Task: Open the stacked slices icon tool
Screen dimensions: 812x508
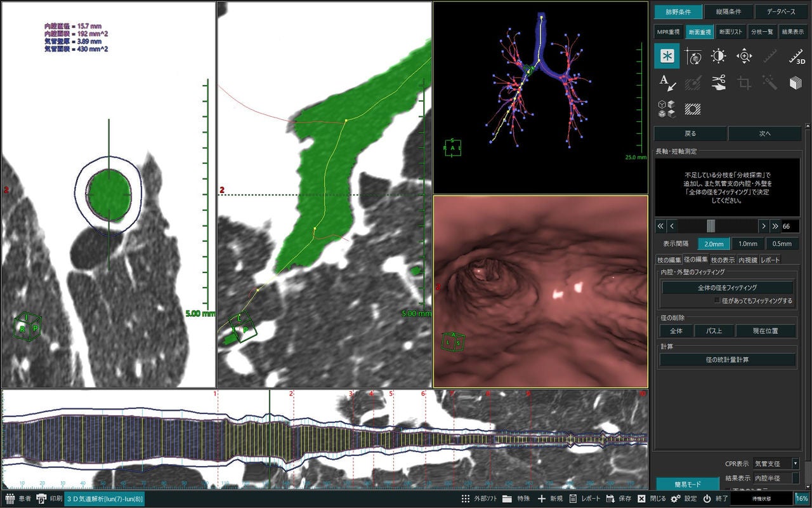Action: (x=796, y=83)
